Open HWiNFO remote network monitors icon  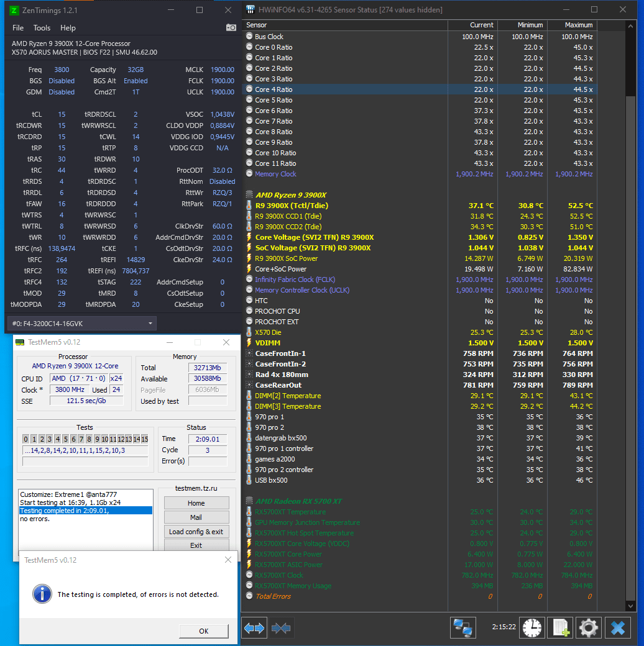coord(462,628)
